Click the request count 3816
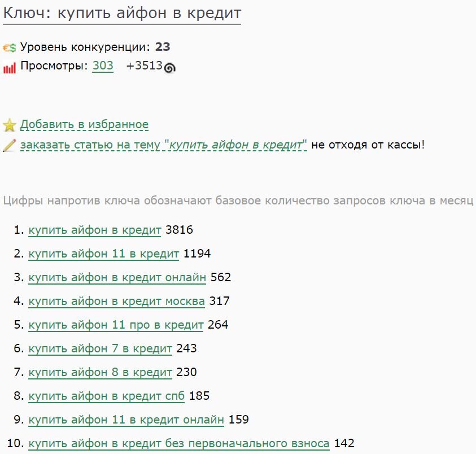The width and height of the screenshot is (476, 454). [179, 230]
